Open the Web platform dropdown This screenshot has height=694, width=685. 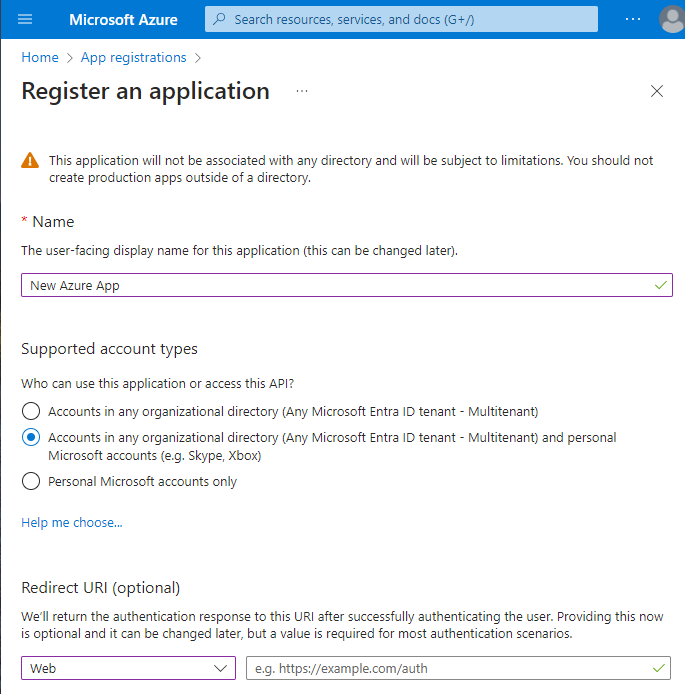point(128,668)
